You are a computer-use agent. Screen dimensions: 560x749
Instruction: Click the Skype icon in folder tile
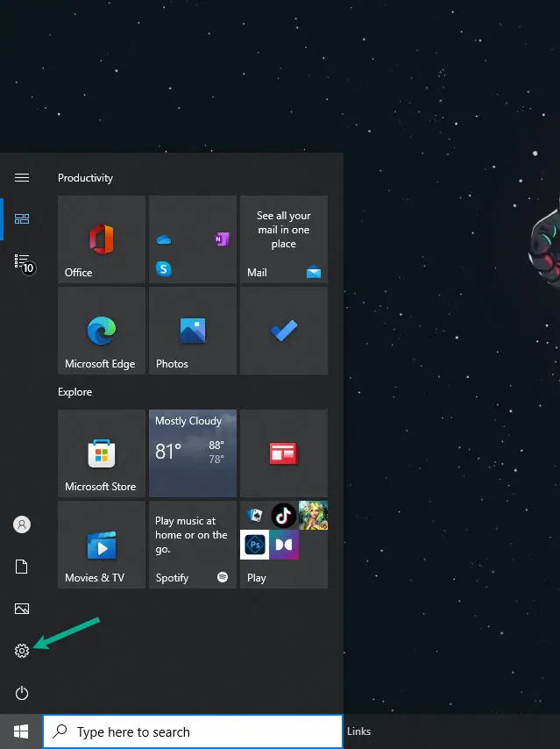click(164, 269)
